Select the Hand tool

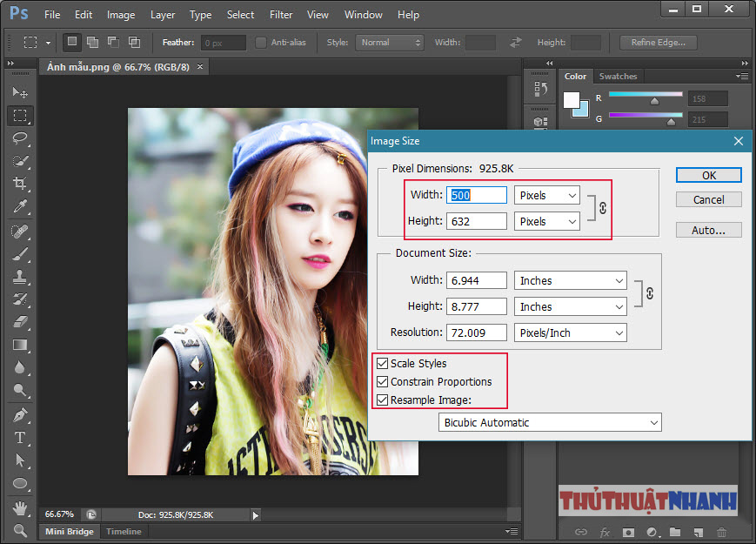point(20,508)
